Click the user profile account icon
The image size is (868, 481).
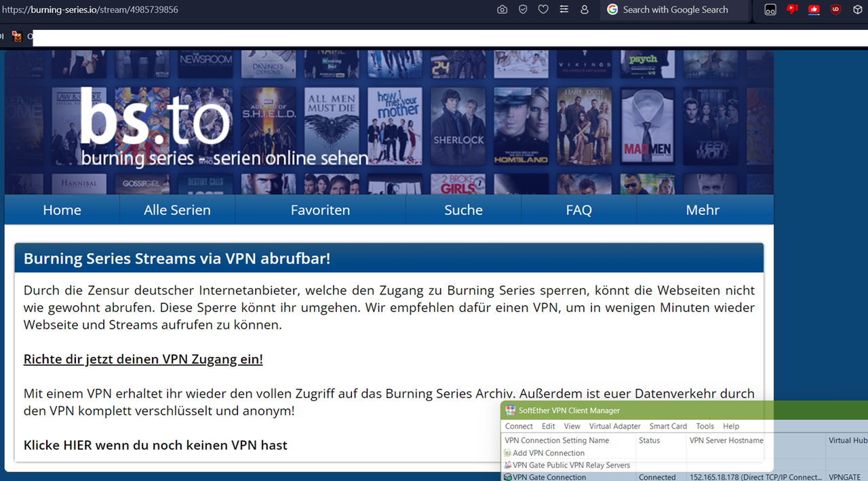tap(585, 9)
